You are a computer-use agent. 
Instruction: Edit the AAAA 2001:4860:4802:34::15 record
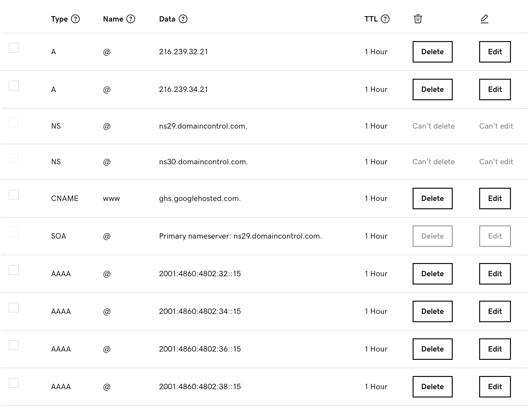coord(495,311)
